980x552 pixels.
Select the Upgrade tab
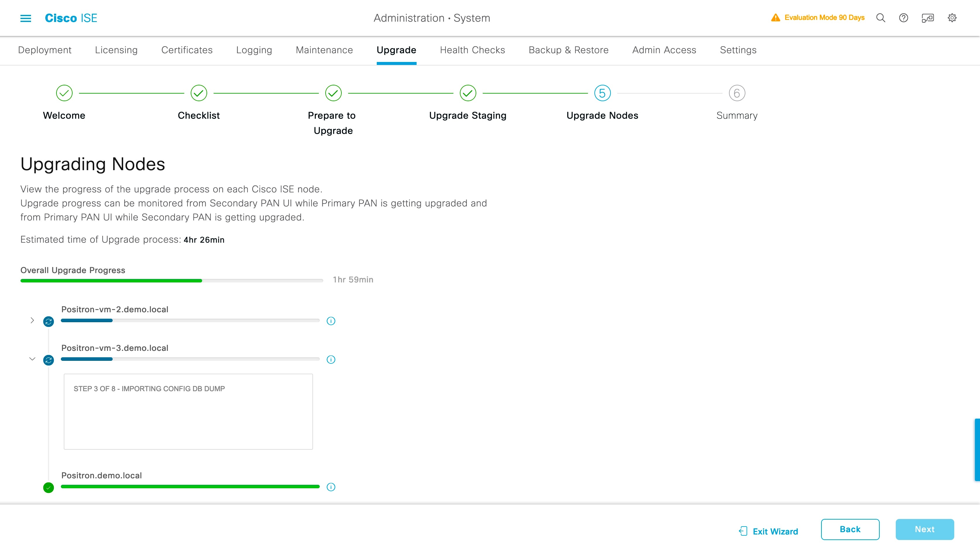(396, 50)
